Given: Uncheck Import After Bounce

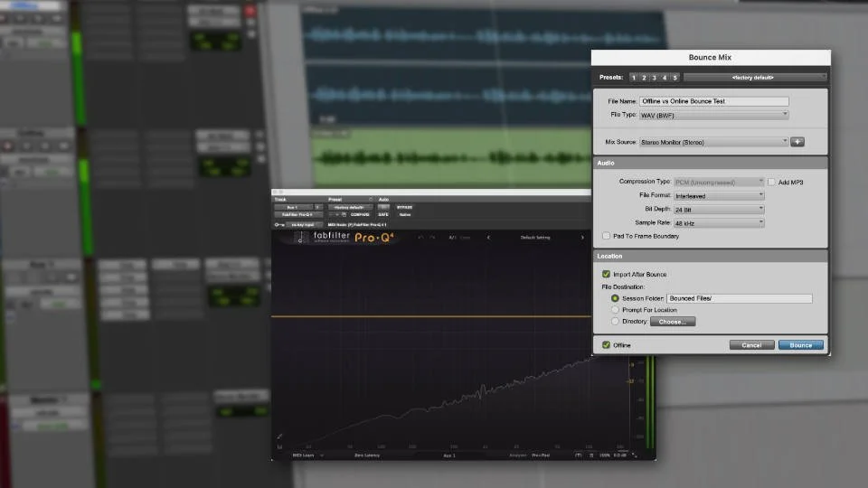Looking at the screenshot, I should pos(606,275).
